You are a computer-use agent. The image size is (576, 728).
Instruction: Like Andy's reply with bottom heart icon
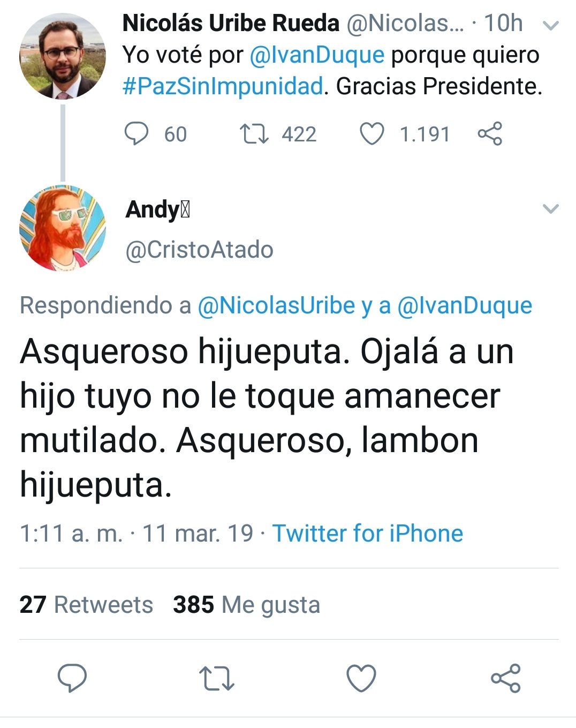point(361,678)
